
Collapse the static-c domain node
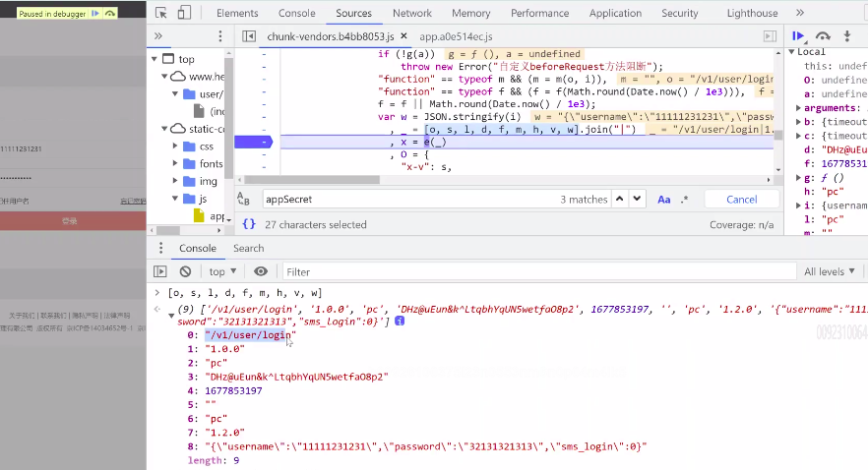pyautogui.click(x=164, y=129)
